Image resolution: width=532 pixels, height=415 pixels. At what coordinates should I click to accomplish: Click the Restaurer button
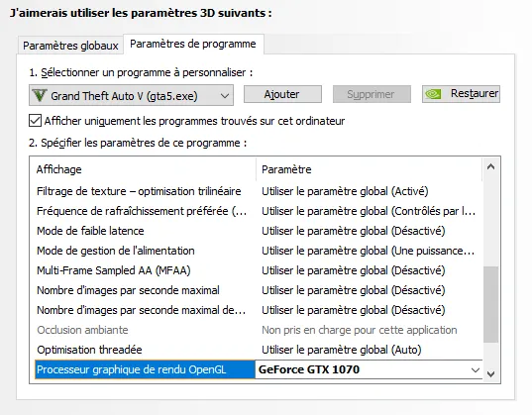point(461,94)
